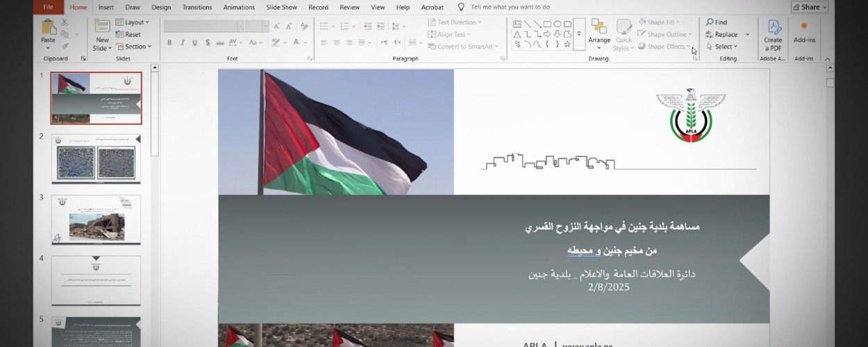The height and width of the screenshot is (347, 868).
Task: Click the Find magnifier button
Action: tap(717, 22)
